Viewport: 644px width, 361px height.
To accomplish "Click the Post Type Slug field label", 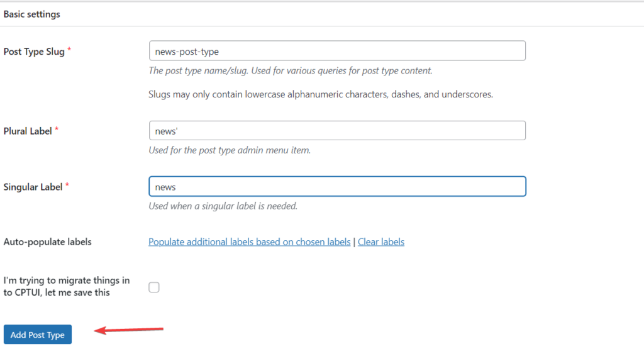I will (34, 52).
